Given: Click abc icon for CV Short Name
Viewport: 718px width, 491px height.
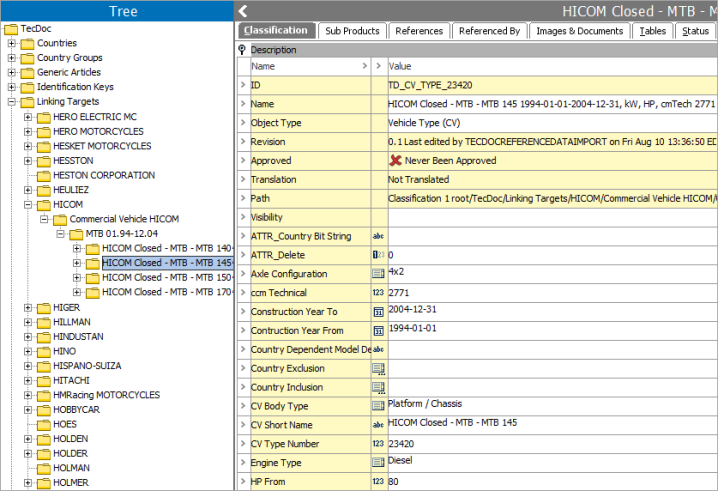Looking at the screenshot, I should tap(378, 425).
